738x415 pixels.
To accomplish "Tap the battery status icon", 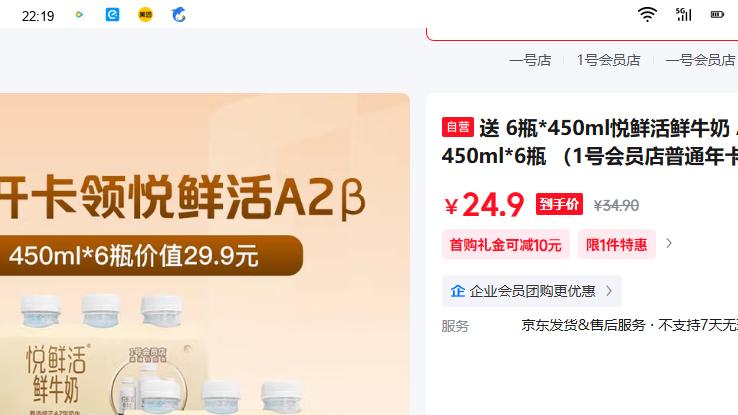I will (717, 15).
